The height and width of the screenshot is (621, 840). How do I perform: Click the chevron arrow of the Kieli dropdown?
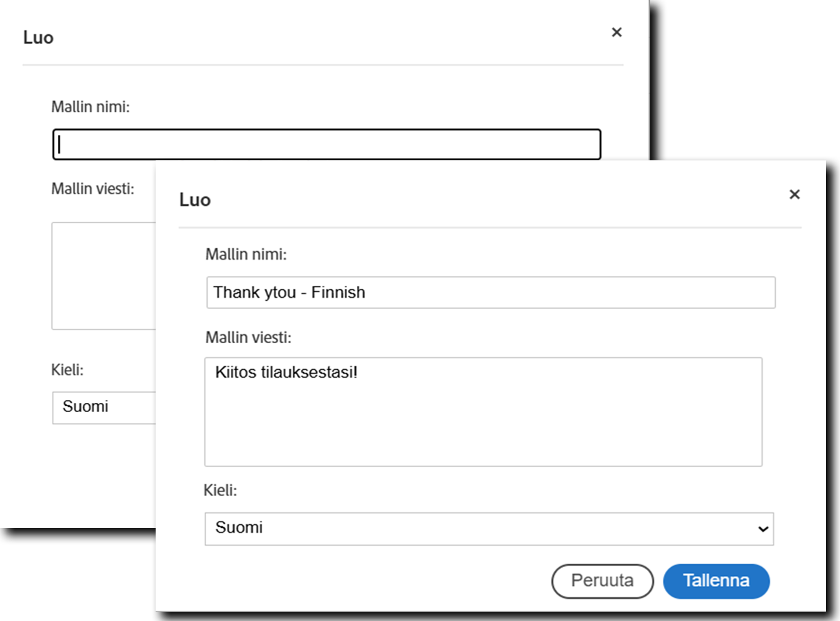(x=763, y=529)
